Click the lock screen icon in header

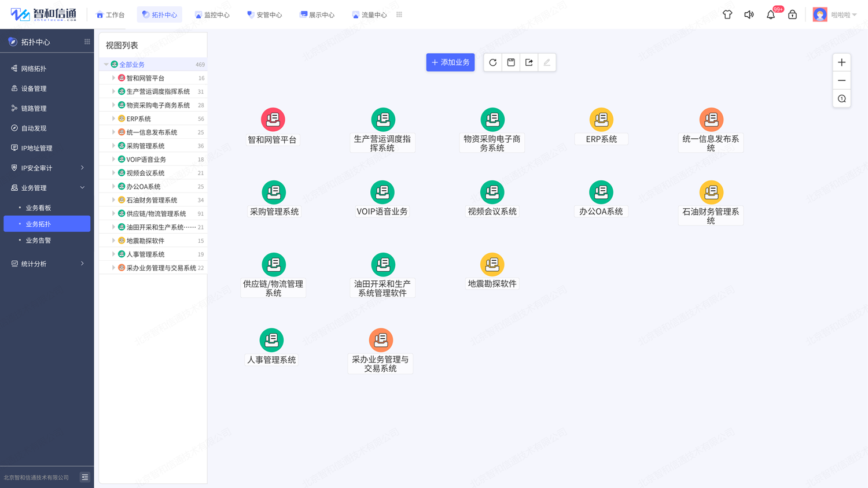792,14
